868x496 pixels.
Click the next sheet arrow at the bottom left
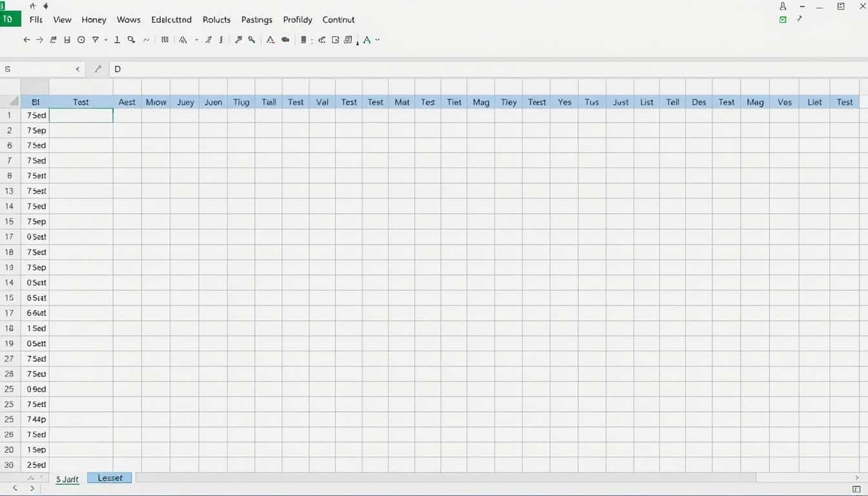(32, 489)
